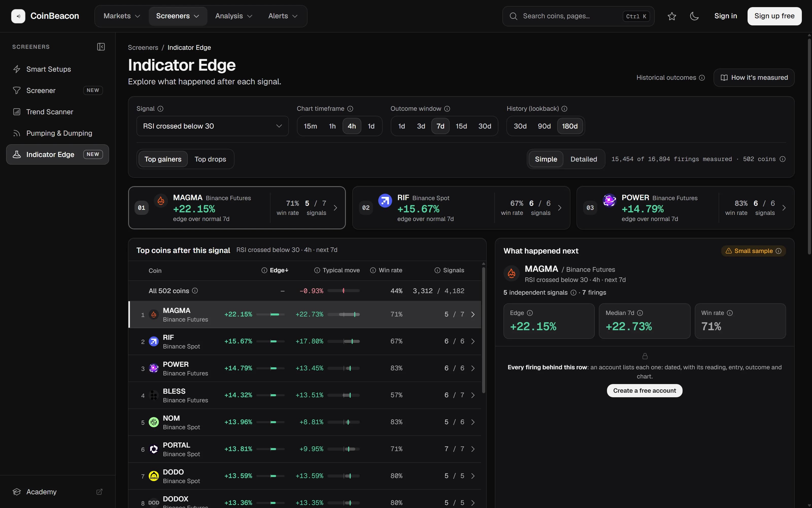Click the Screeners breadcrumb link
The image size is (812, 508).
click(x=143, y=47)
